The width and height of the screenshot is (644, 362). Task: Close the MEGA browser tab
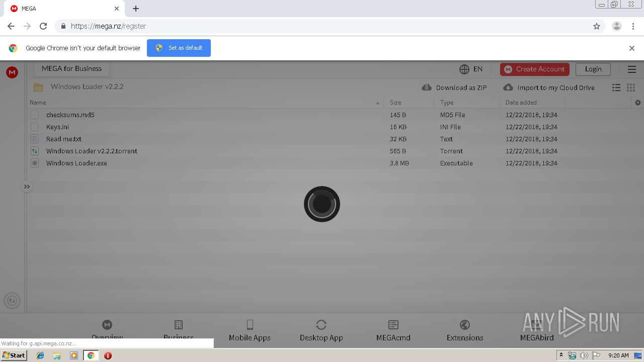click(117, 9)
